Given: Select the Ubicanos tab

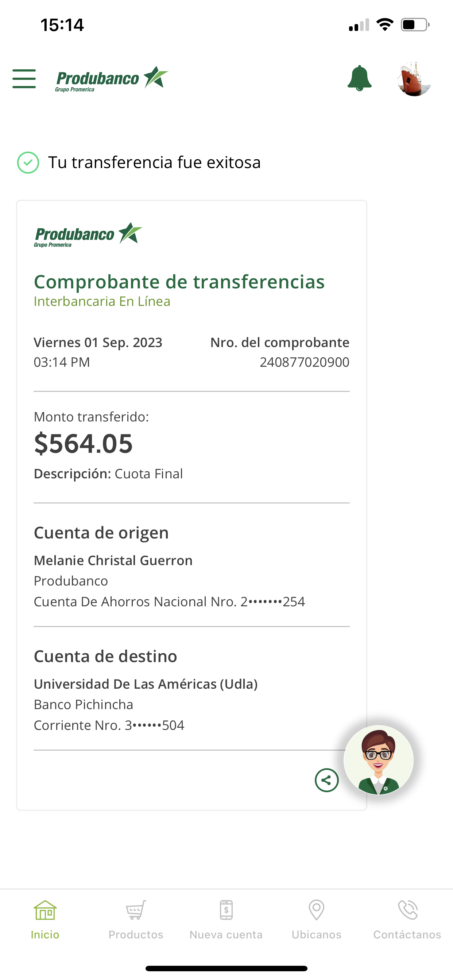Looking at the screenshot, I should click(316, 919).
